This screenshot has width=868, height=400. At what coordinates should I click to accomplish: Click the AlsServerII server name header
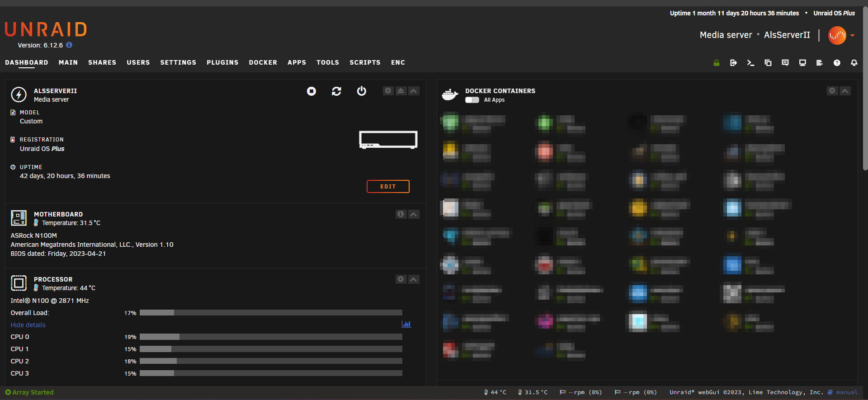pyautogui.click(x=787, y=35)
